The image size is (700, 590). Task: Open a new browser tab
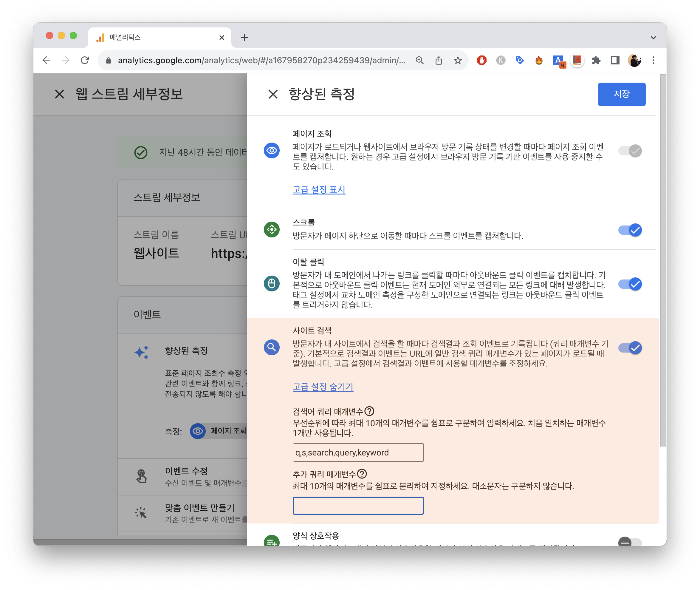(244, 38)
